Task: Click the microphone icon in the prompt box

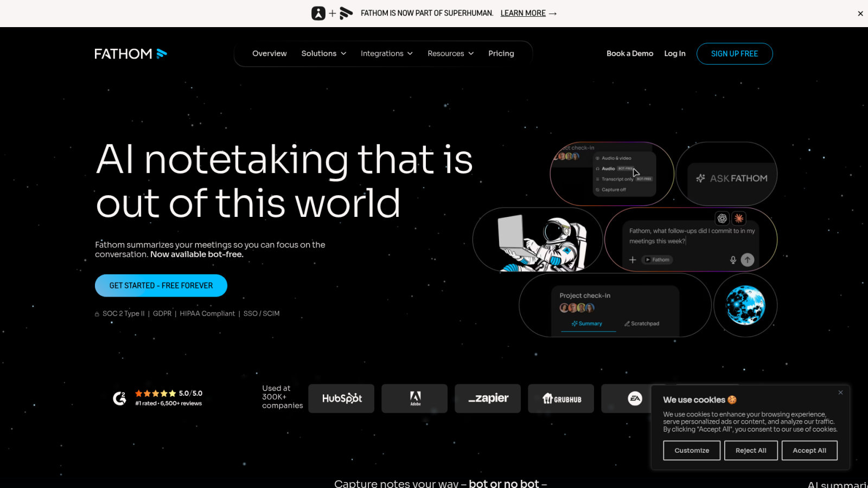Action: click(733, 260)
